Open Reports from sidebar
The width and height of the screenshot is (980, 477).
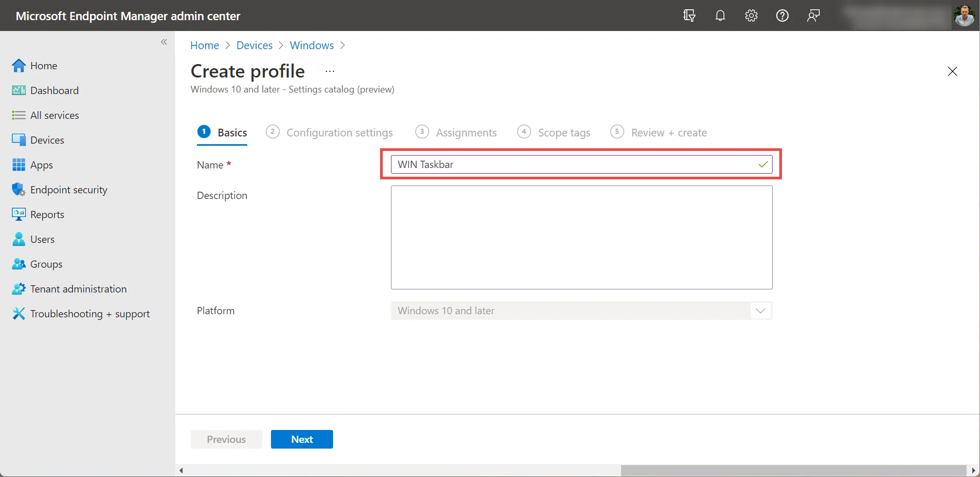pos(48,214)
